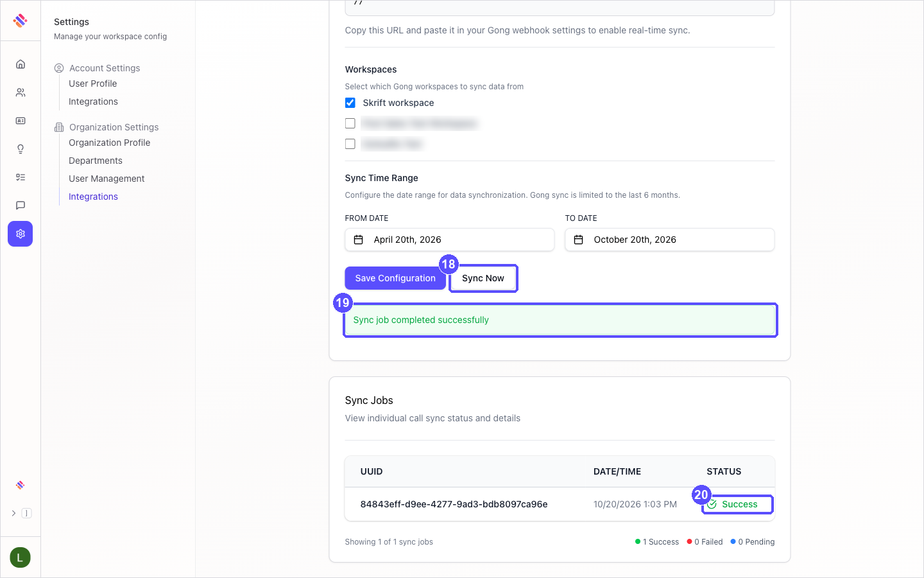Tick the unchecked checkbox directly below Skrift workspace
The height and width of the screenshot is (578, 924).
point(350,123)
